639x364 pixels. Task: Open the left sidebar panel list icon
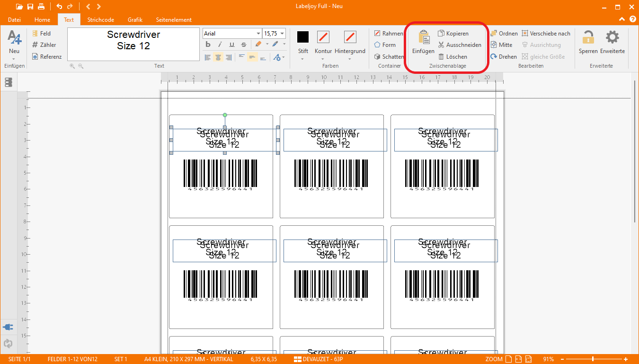[8, 82]
